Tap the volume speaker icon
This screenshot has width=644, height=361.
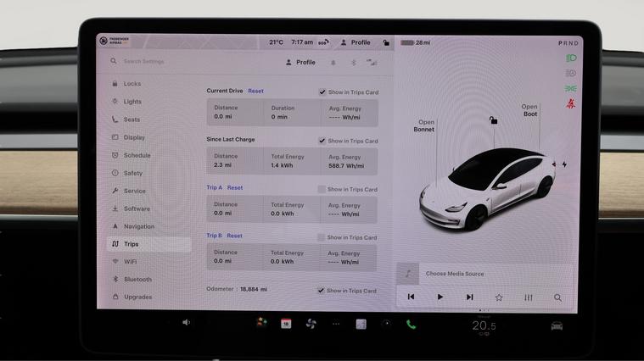(x=186, y=322)
